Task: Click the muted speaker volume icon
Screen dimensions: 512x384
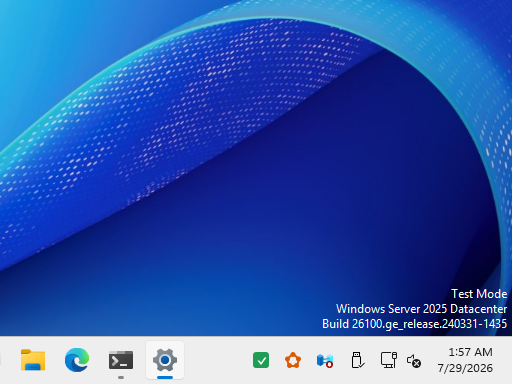Action: pos(414,361)
